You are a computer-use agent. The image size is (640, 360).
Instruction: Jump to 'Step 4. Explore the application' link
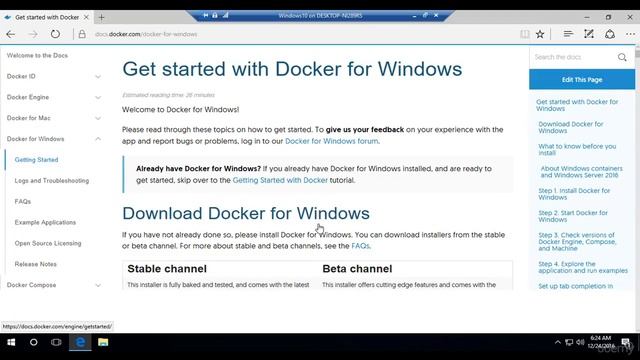[x=583, y=267]
